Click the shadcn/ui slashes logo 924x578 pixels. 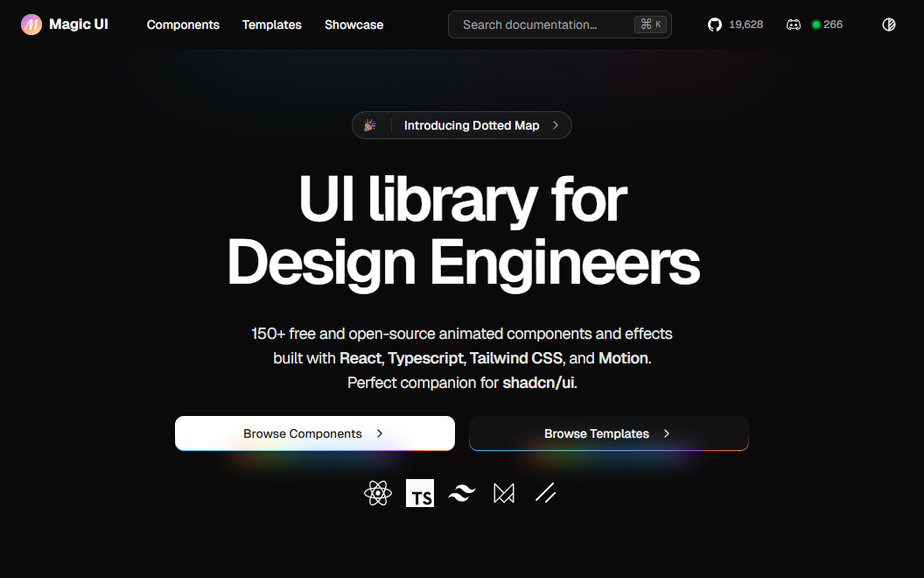click(x=546, y=493)
